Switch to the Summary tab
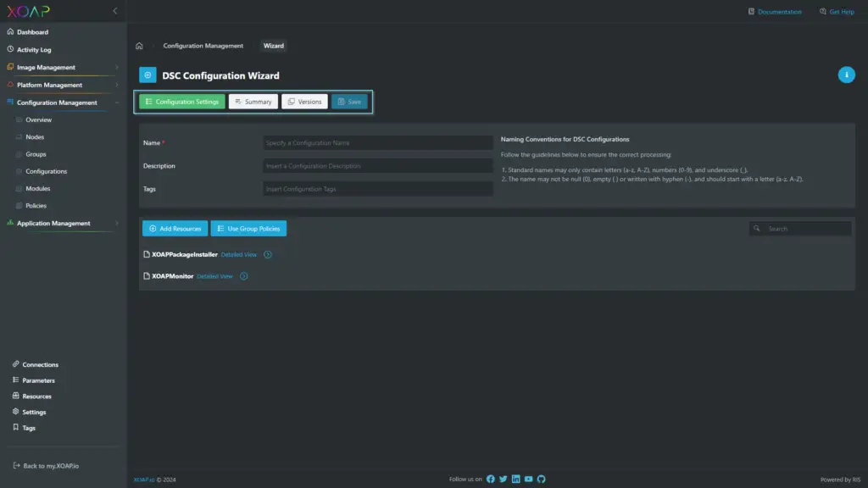The width and height of the screenshot is (868, 488). click(x=253, y=102)
